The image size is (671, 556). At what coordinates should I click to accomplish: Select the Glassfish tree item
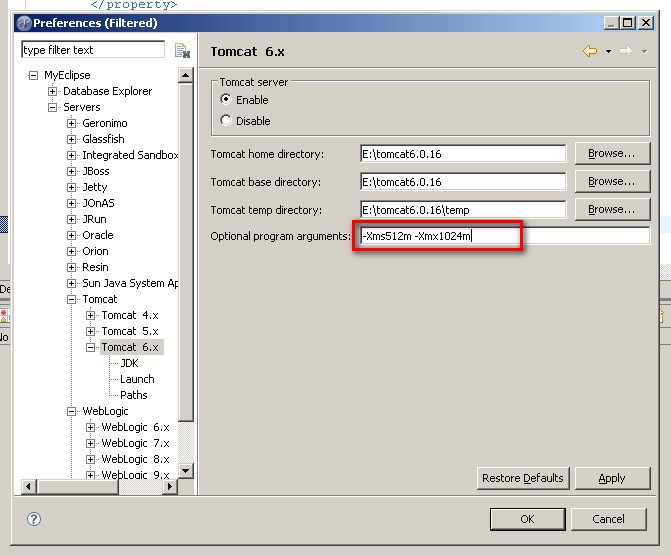point(103,139)
